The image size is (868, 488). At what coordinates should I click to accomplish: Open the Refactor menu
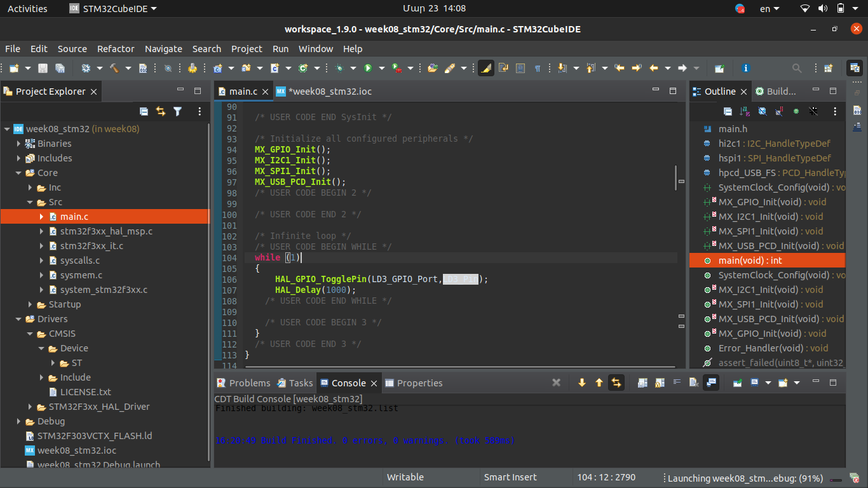[116, 49]
